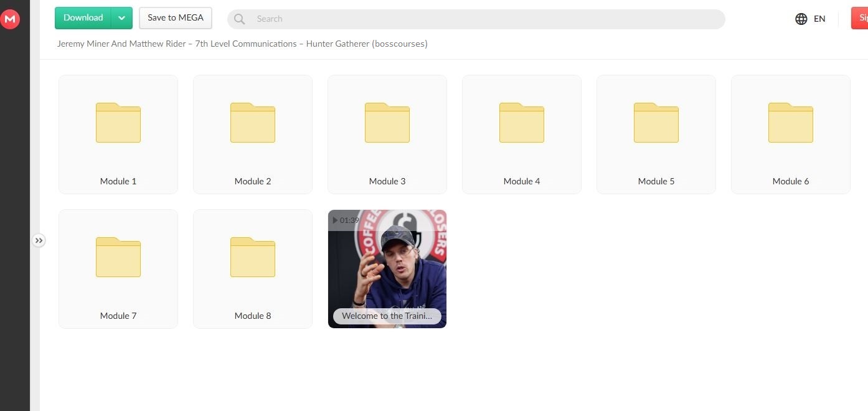Screen dimensions: 868x411
Task: Open the Module 5 folder
Action: point(656,135)
